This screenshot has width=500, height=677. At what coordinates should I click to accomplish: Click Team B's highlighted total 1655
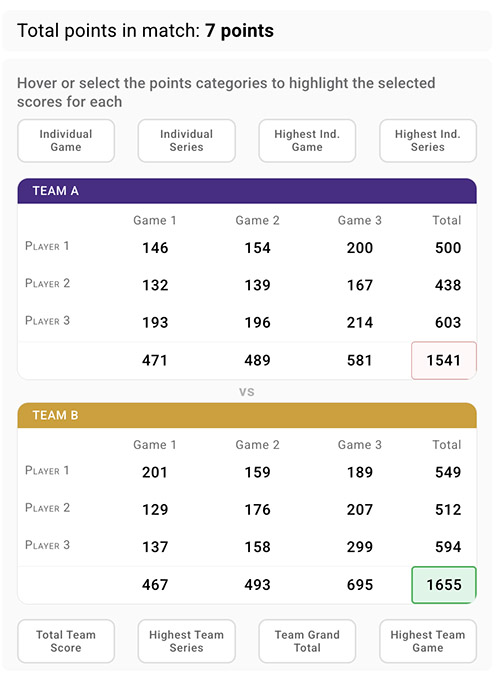[x=444, y=585]
